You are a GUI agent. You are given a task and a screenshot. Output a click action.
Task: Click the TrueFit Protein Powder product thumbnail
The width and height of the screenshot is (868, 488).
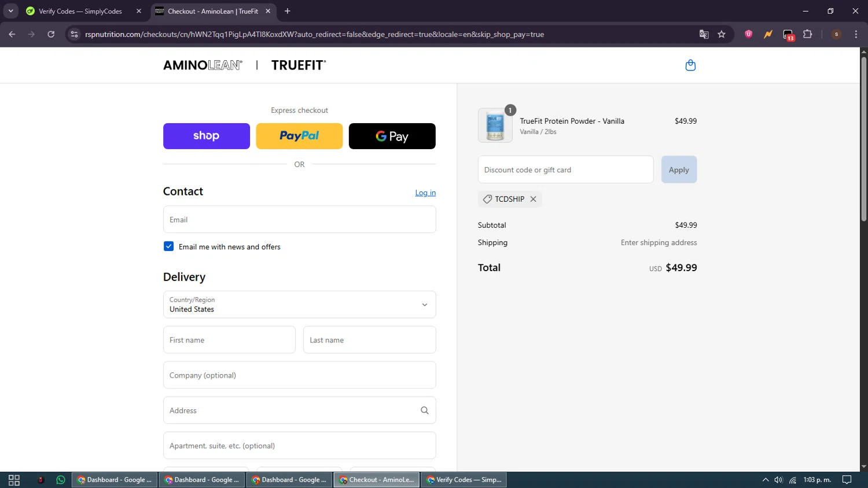click(495, 125)
